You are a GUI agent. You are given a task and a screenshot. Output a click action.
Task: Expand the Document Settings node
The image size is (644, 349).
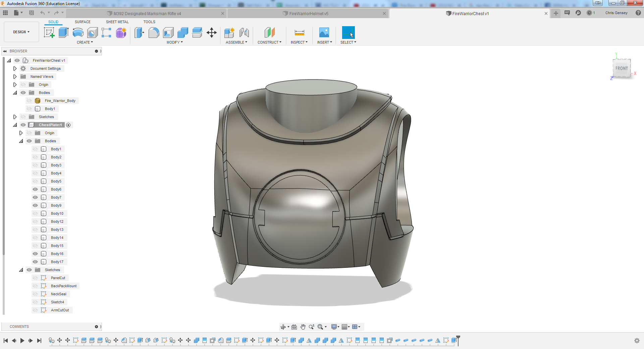point(15,68)
